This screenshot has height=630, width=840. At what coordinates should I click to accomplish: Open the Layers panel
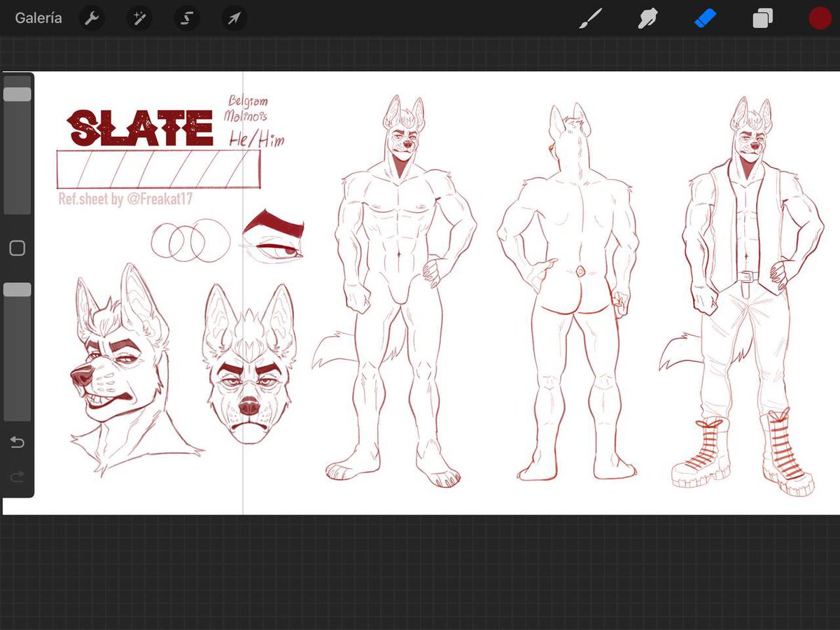[762, 19]
